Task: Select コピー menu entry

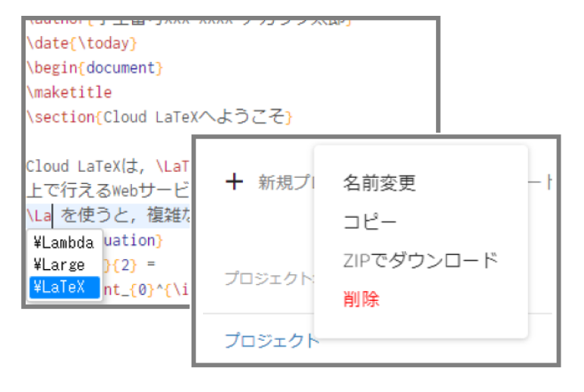Action: click(x=370, y=222)
